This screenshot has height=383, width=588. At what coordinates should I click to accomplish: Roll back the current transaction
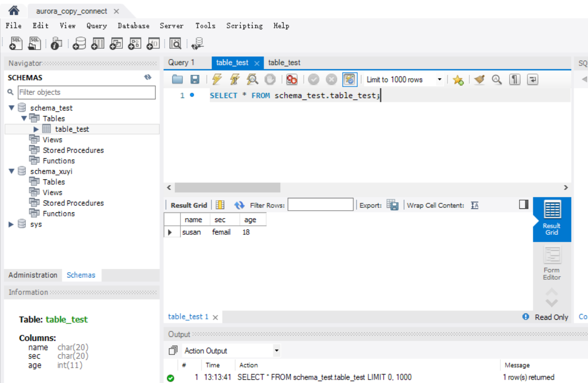[331, 80]
